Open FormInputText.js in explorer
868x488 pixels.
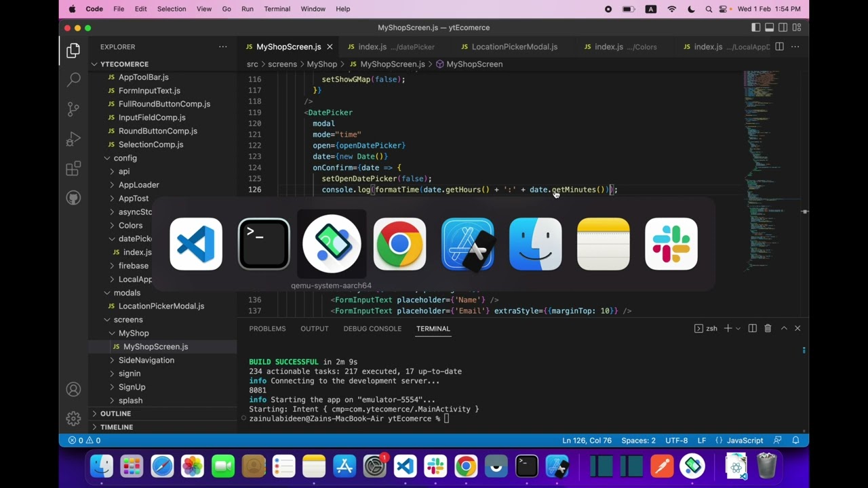pos(149,91)
